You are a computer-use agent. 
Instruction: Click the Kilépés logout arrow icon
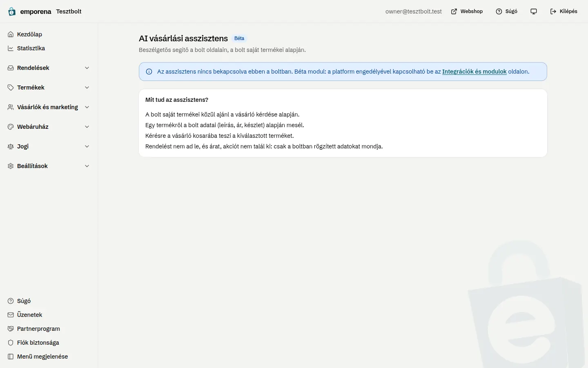coord(553,11)
